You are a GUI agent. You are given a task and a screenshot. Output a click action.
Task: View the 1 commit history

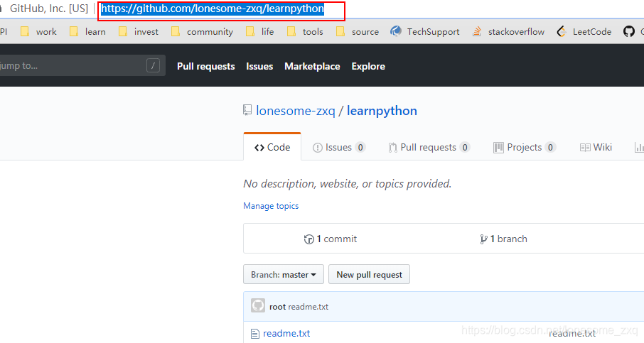click(x=331, y=239)
